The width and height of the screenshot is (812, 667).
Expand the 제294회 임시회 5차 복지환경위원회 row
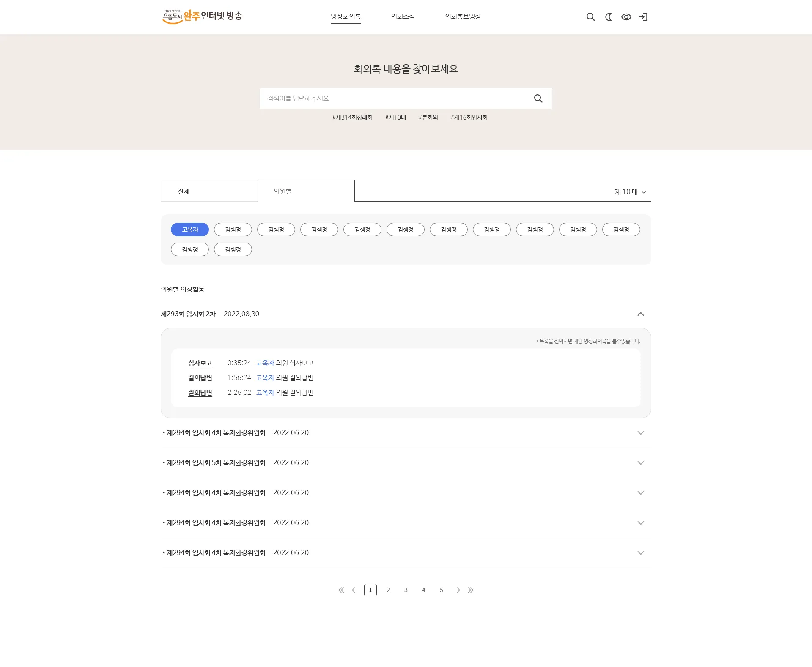point(640,463)
